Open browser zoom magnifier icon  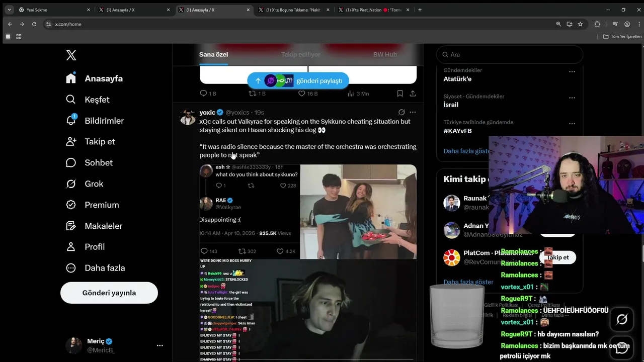[x=558, y=24]
